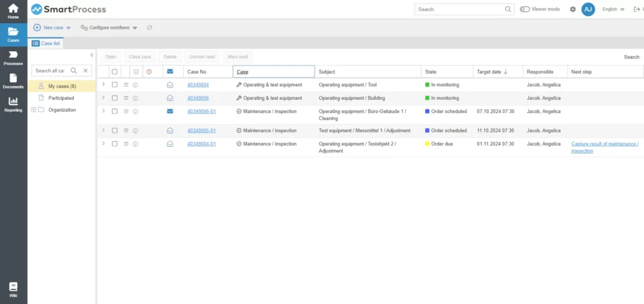Click the Open button
The width and height of the screenshot is (644, 304).
(x=111, y=57)
